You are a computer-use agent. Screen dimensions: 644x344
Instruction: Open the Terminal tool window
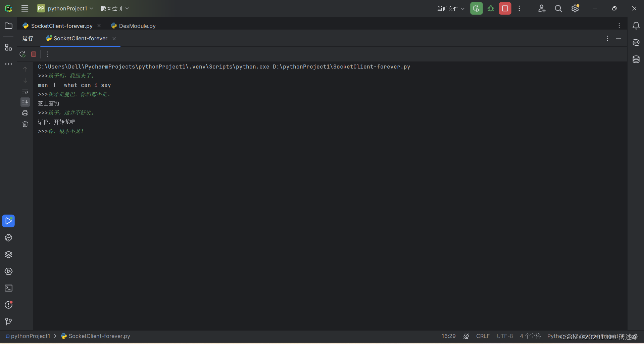(8, 288)
